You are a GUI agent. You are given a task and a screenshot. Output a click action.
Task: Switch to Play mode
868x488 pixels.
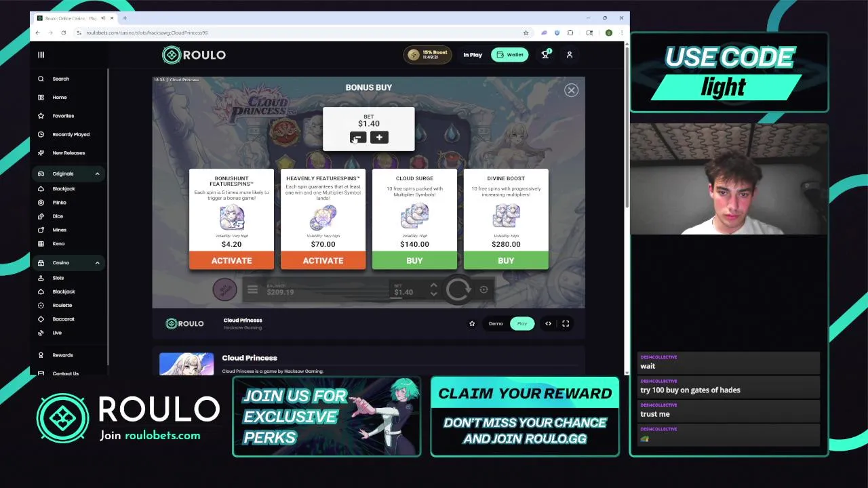tap(522, 324)
